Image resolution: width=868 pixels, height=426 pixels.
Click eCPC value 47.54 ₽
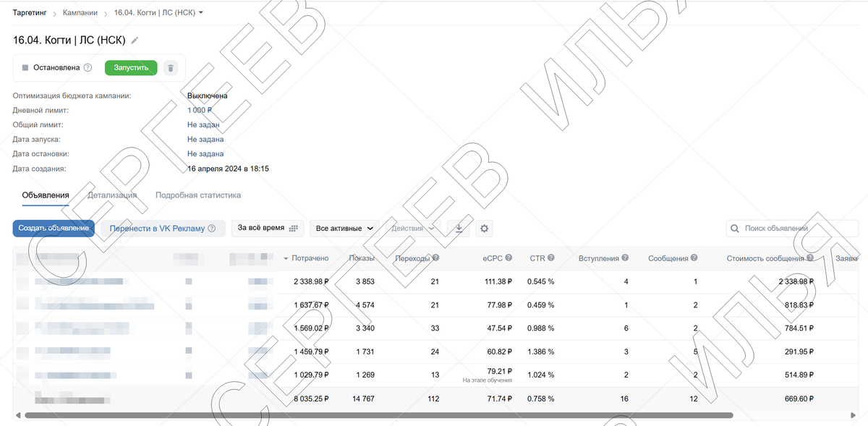coord(498,328)
